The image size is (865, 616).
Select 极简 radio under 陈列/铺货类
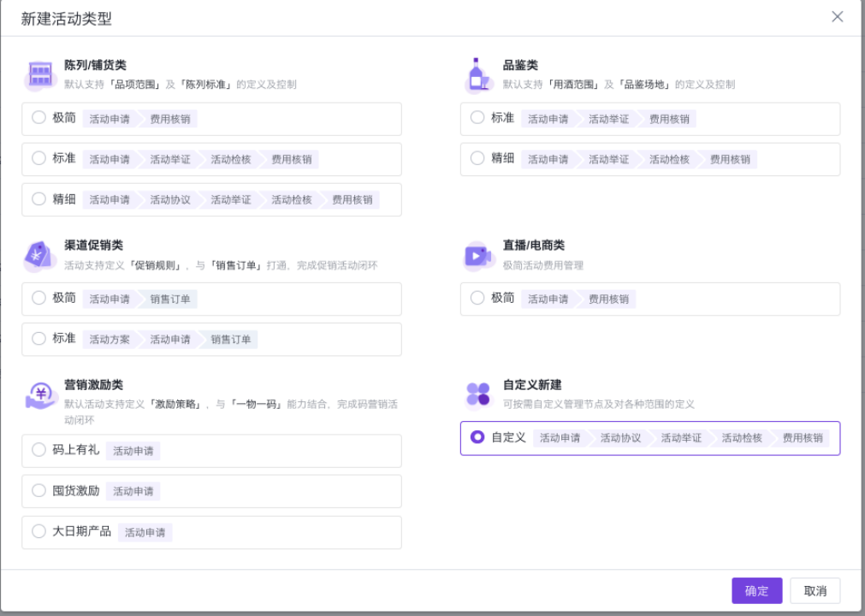(x=39, y=117)
